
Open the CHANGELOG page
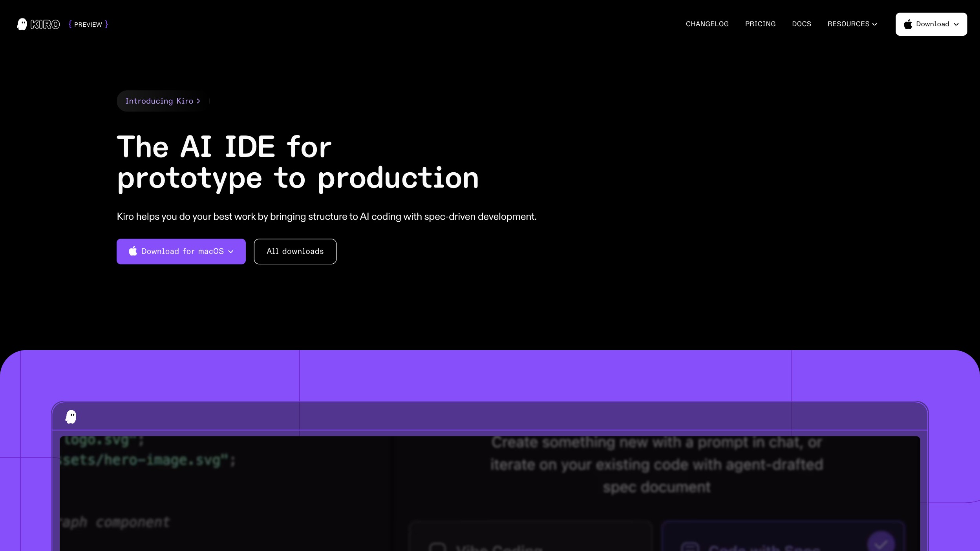click(x=707, y=24)
